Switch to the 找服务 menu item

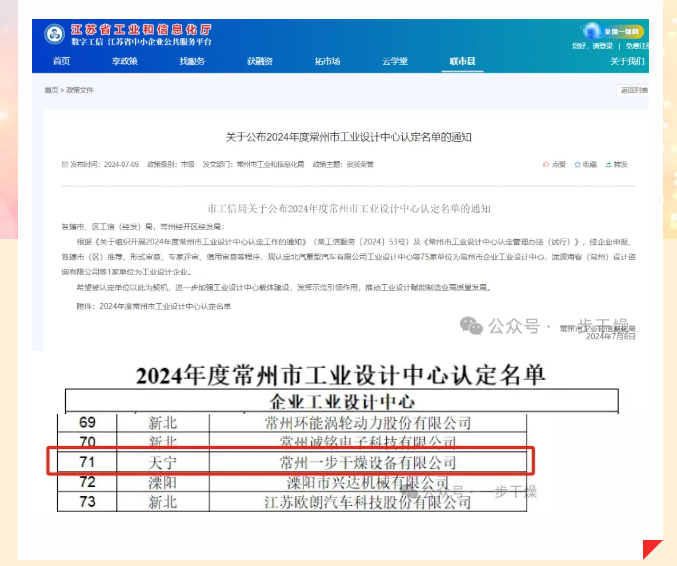[192, 62]
